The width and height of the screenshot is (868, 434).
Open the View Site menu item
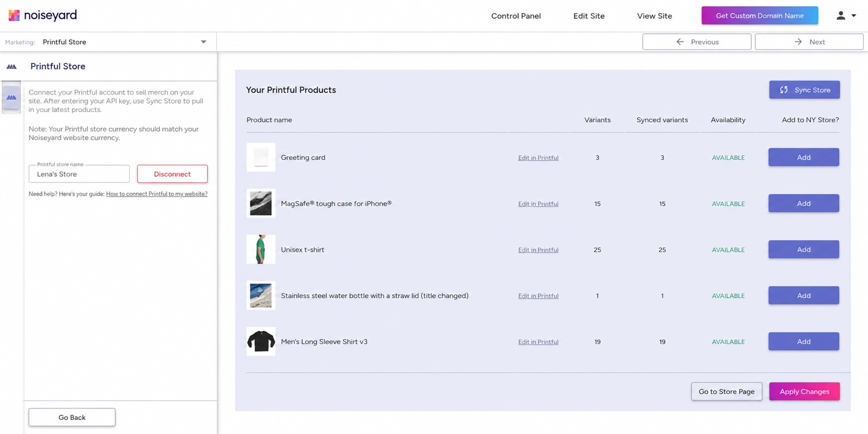[654, 16]
